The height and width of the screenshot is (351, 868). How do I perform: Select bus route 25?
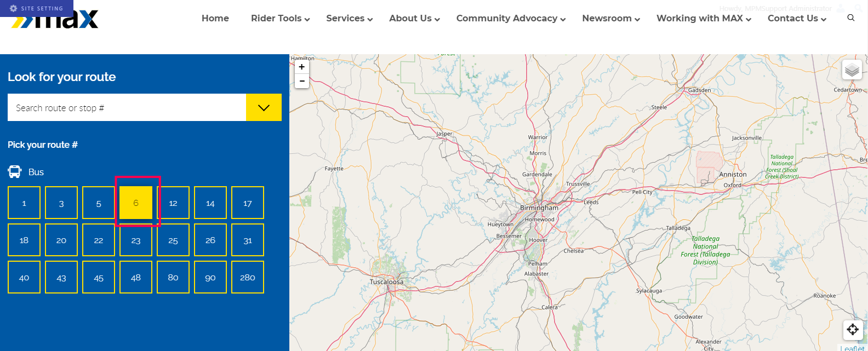(173, 240)
